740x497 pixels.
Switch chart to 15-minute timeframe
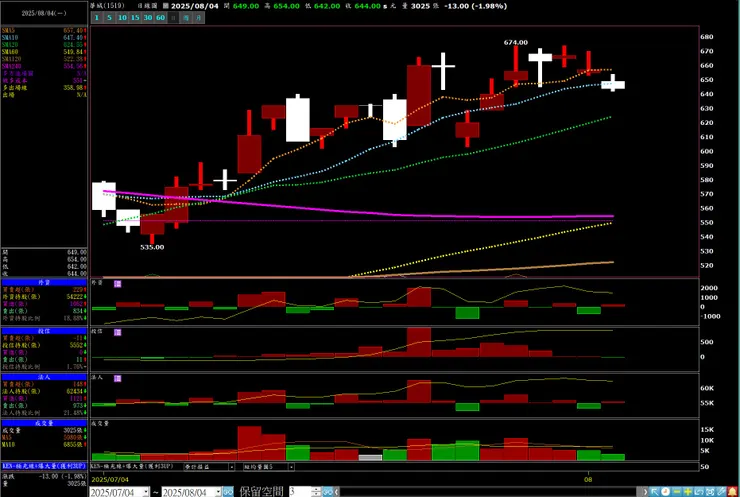tap(135, 18)
